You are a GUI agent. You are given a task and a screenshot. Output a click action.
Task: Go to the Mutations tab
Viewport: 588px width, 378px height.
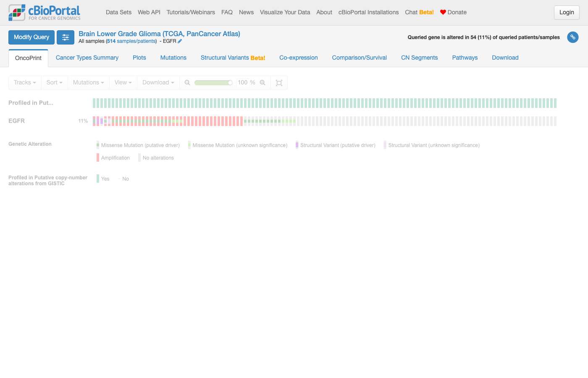(x=173, y=58)
